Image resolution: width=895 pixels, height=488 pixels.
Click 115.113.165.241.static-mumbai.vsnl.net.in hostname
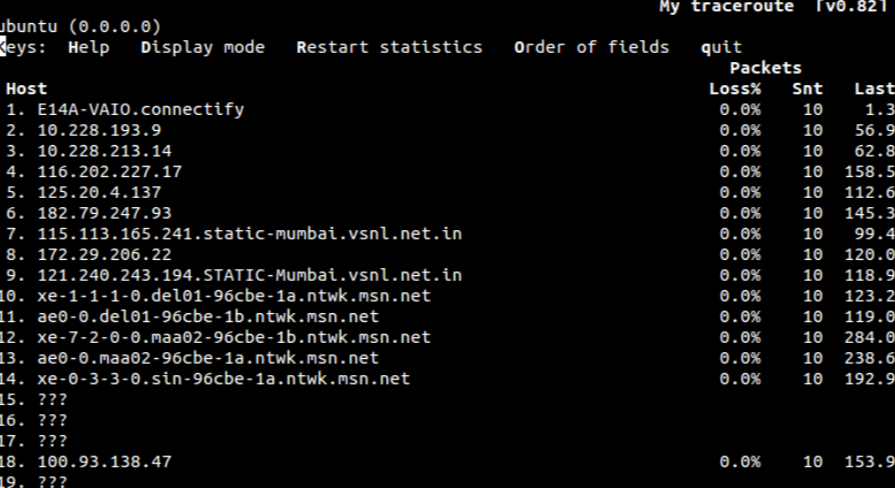[x=249, y=234]
